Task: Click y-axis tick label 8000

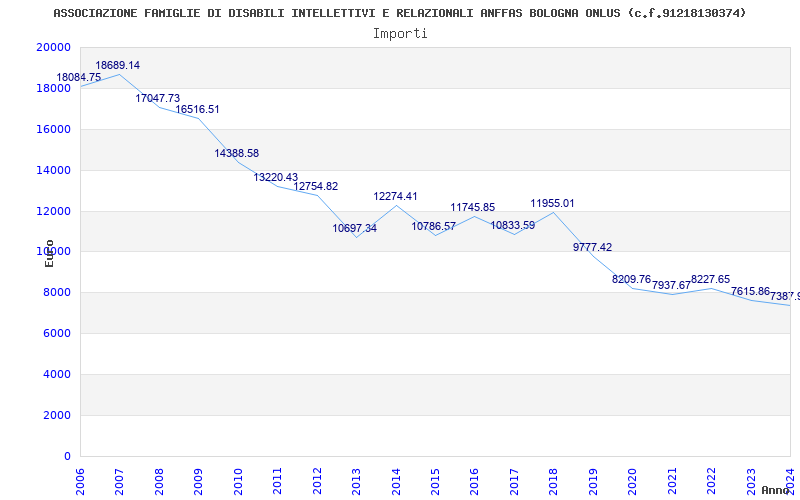Action: 57,292
